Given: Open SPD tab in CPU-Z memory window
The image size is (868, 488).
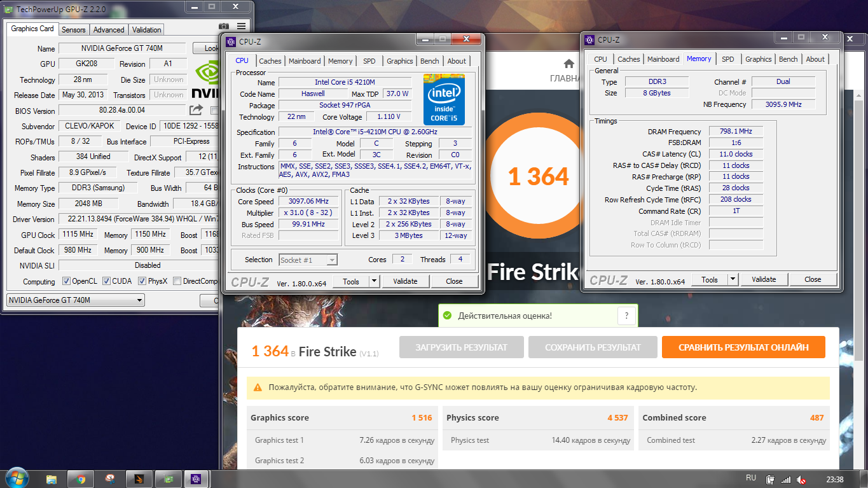Looking at the screenshot, I should click(728, 59).
